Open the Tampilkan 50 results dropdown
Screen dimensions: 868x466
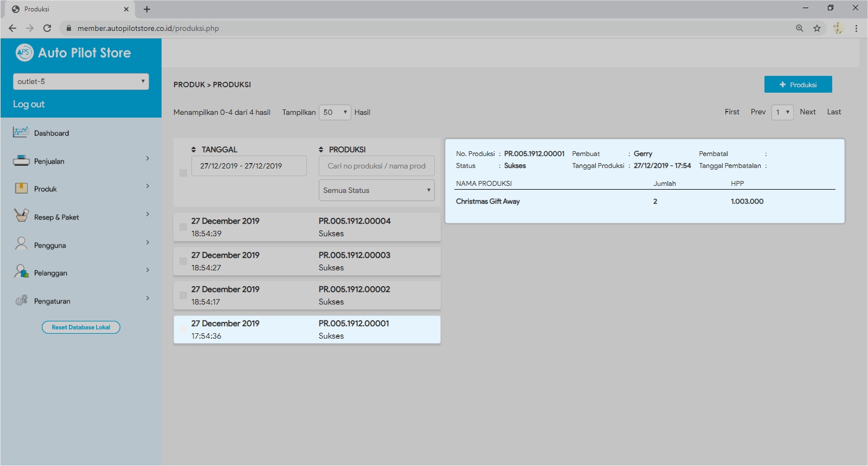click(335, 112)
